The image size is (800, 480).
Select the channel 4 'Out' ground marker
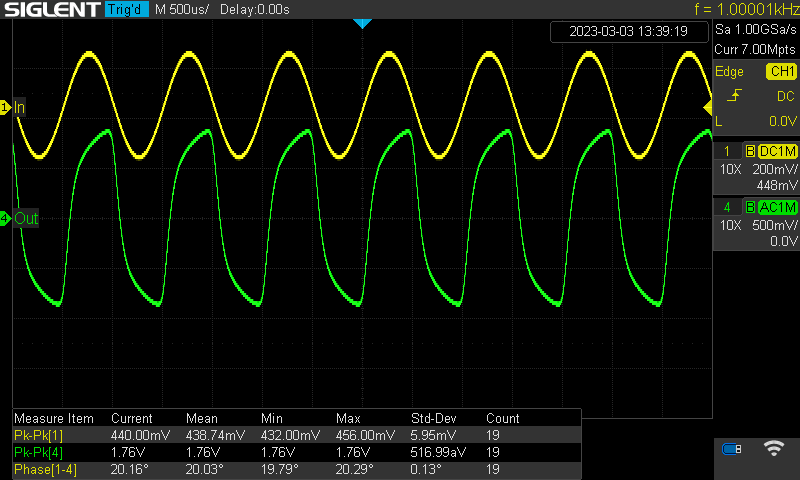pos(19,218)
